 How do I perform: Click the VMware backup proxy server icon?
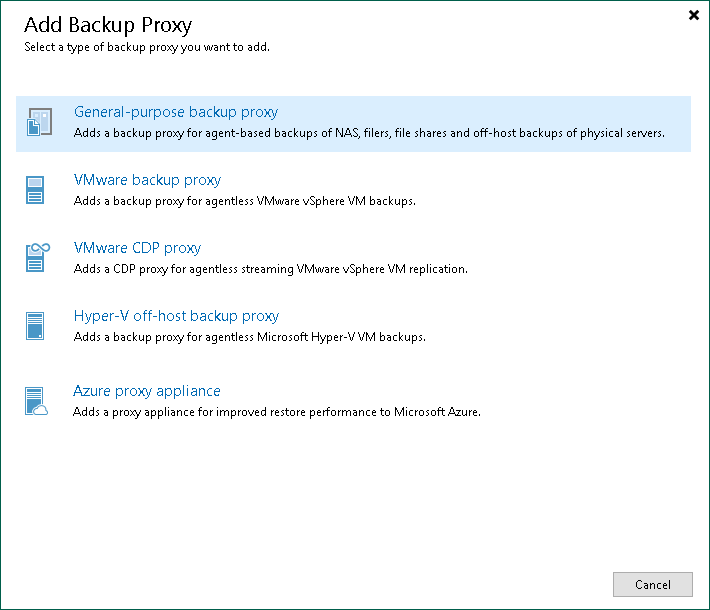click(36, 190)
